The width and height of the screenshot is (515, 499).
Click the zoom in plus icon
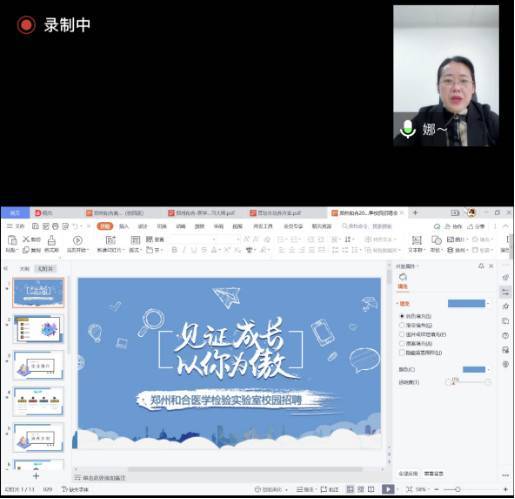(x=506, y=489)
